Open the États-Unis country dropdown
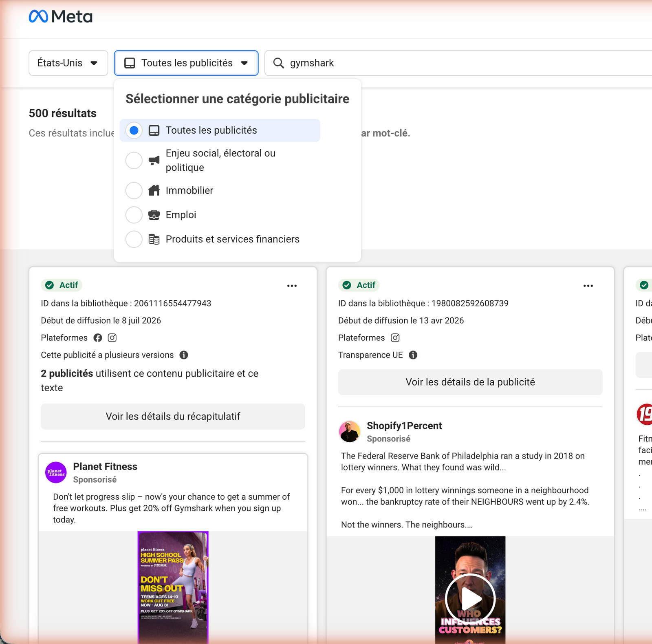The width and height of the screenshot is (652, 644). pos(68,63)
